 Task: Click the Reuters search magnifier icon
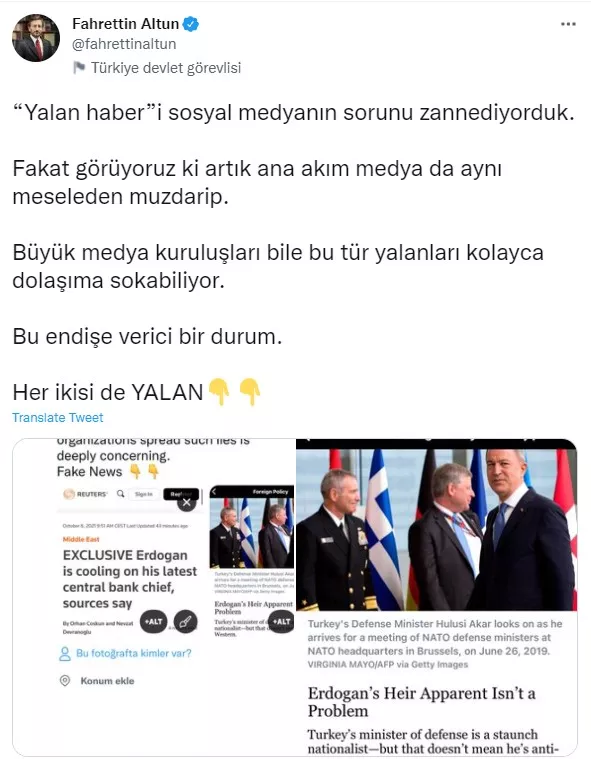[121, 494]
